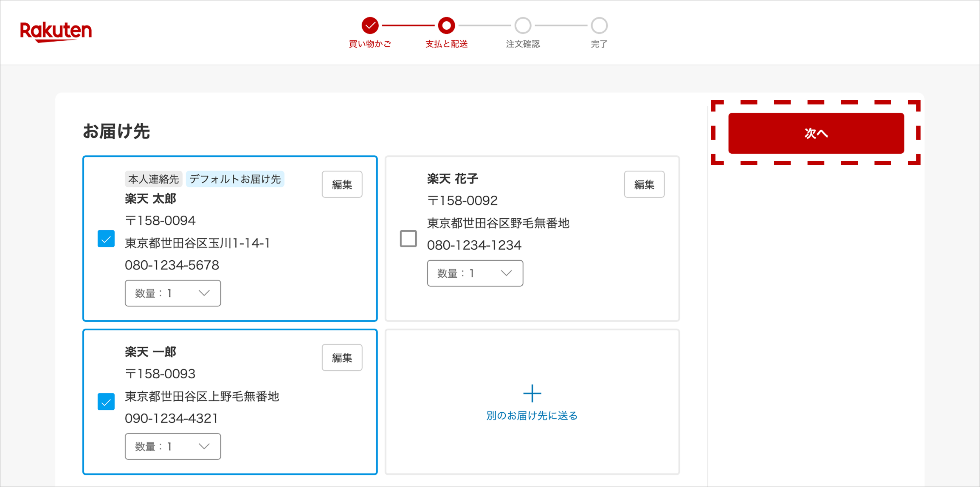Click the plus icon for new address
The height and width of the screenshot is (487, 980).
click(x=532, y=393)
